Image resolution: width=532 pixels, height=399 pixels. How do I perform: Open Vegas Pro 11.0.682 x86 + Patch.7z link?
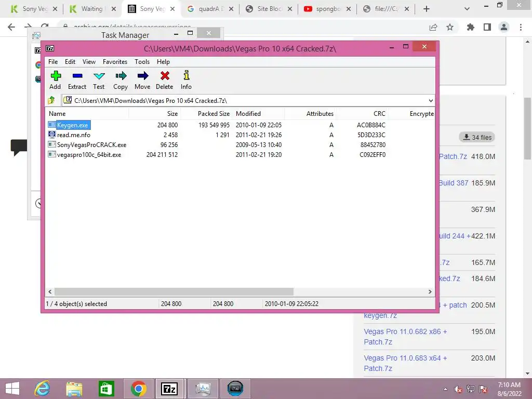405,337
